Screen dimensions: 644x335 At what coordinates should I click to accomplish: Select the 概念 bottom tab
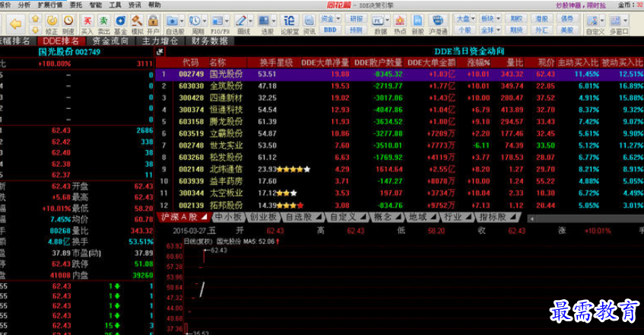click(386, 217)
